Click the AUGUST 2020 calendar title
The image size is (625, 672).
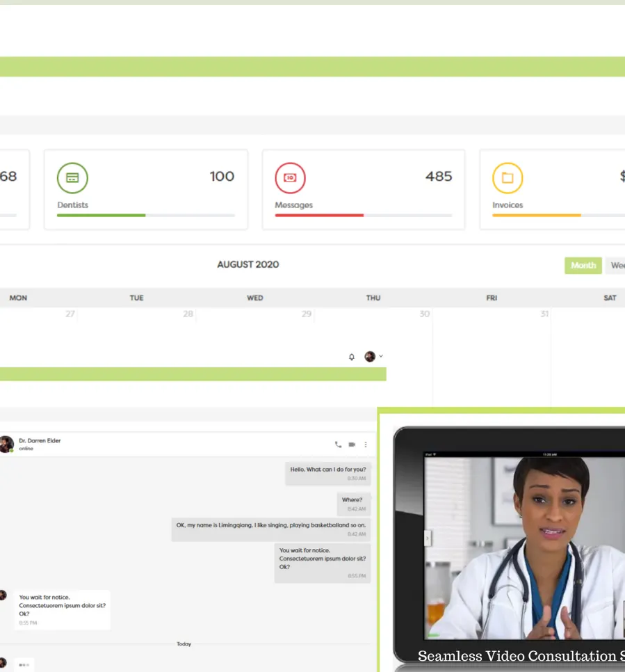point(248,264)
